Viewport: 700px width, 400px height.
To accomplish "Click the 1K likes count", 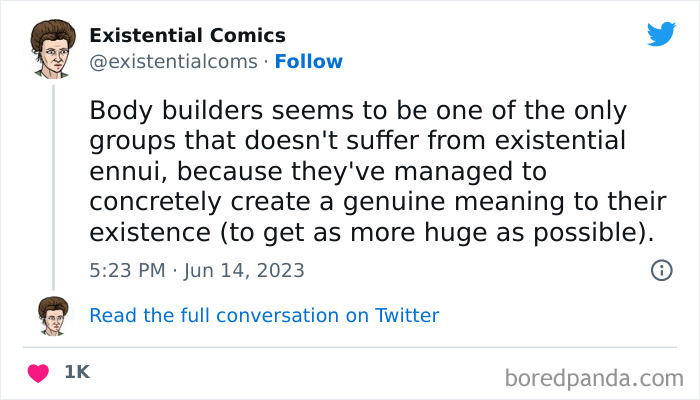I will point(76,372).
